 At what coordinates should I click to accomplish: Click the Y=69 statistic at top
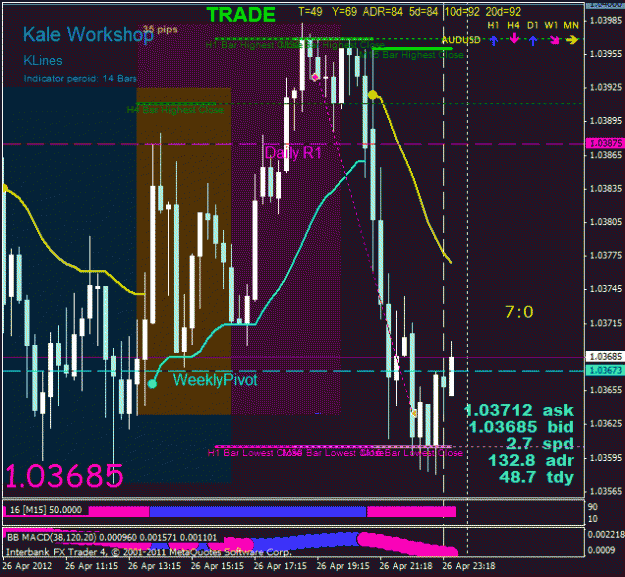(x=345, y=12)
